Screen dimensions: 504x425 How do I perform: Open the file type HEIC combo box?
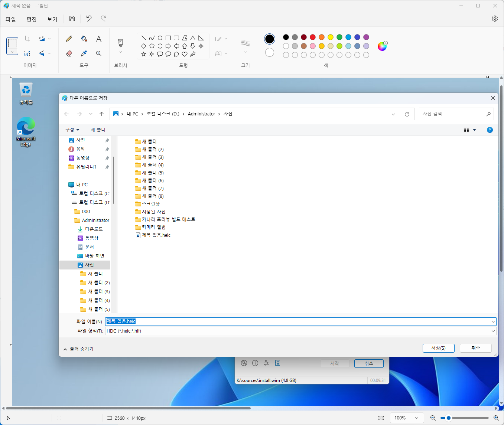301,331
